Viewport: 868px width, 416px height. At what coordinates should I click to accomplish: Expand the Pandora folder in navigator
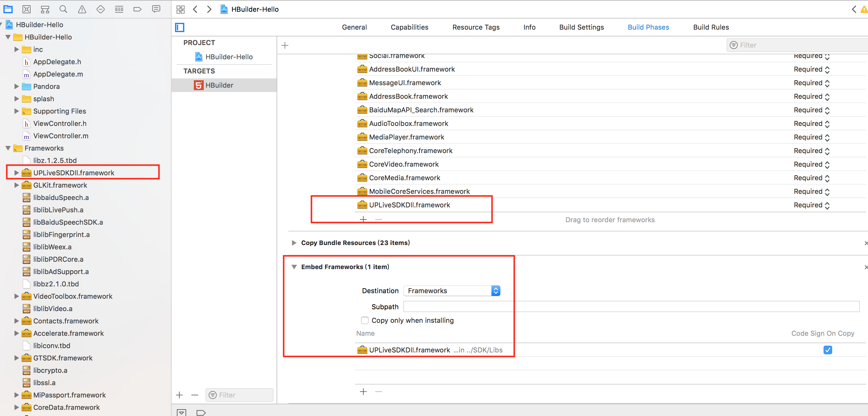tap(16, 87)
